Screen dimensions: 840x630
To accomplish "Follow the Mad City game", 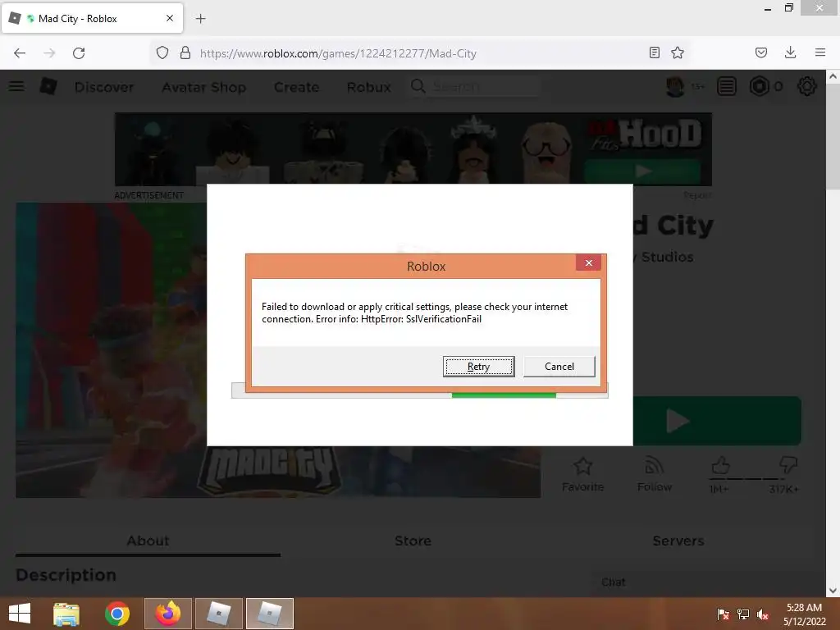I will coord(654,474).
